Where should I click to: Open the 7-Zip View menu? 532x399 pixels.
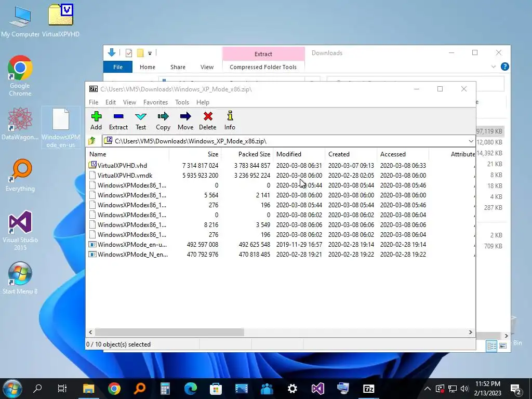(129, 102)
